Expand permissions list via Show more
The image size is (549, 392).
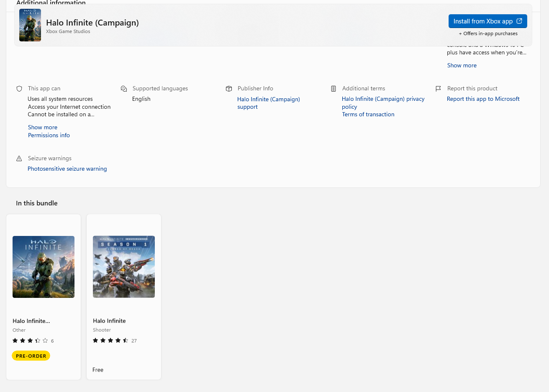[43, 127]
